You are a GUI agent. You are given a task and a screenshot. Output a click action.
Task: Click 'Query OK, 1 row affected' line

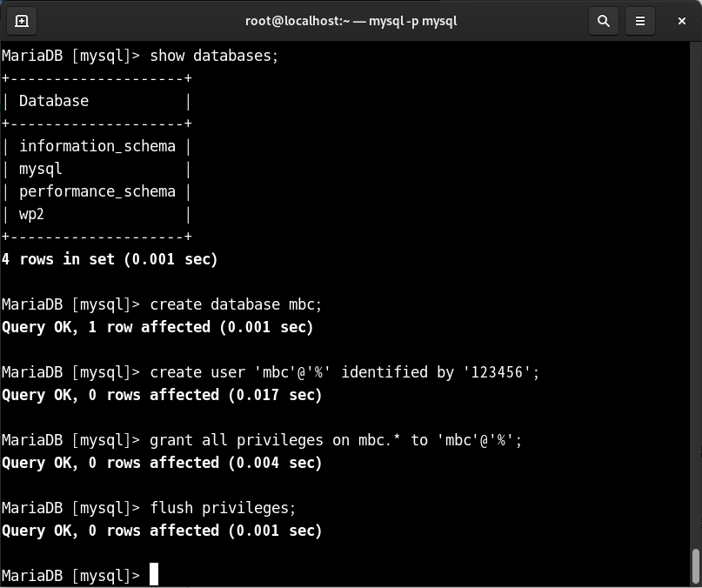(157, 327)
